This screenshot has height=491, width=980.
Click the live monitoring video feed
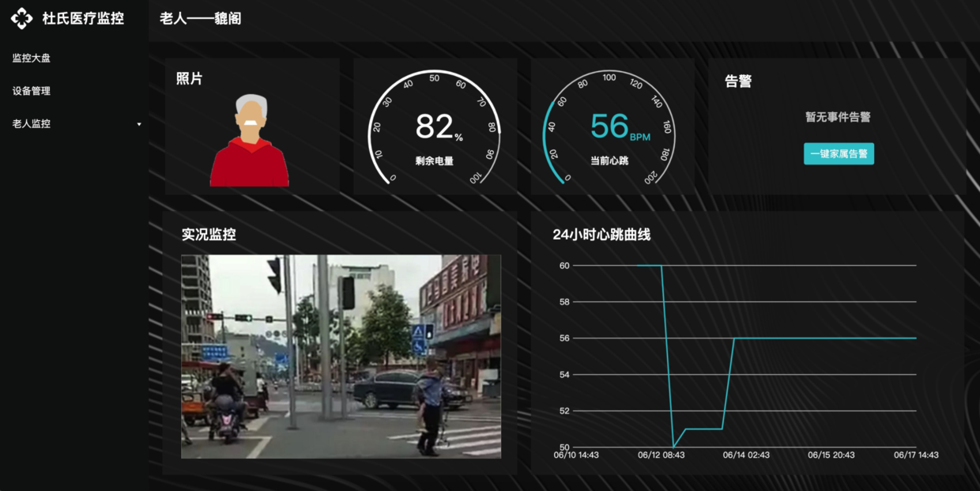click(341, 357)
